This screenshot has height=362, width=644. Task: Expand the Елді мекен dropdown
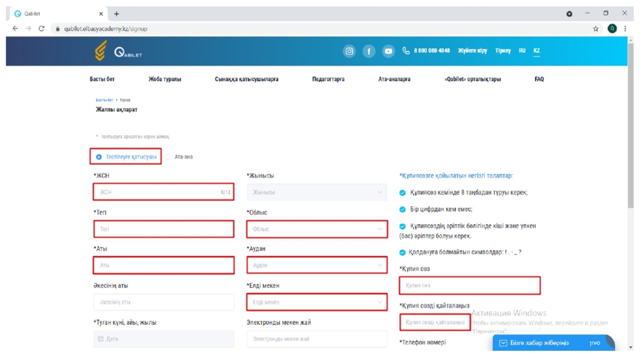click(x=317, y=302)
